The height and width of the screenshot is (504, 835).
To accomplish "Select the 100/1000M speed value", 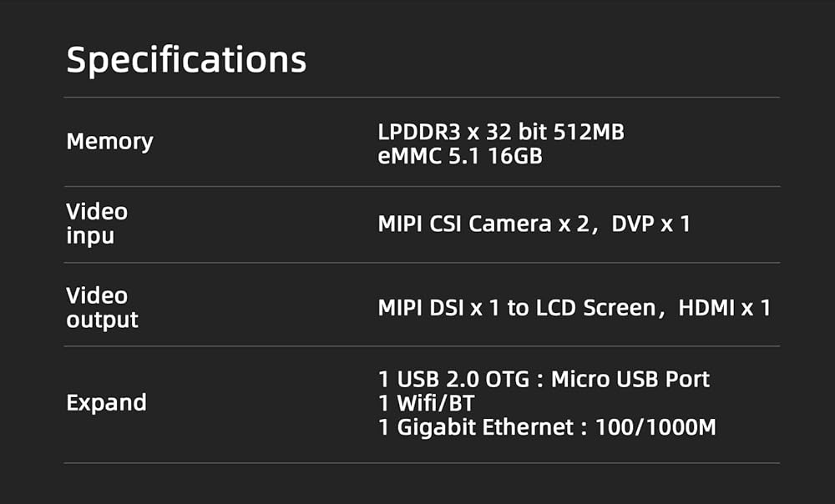I will pyautogui.click(x=655, y=428).
